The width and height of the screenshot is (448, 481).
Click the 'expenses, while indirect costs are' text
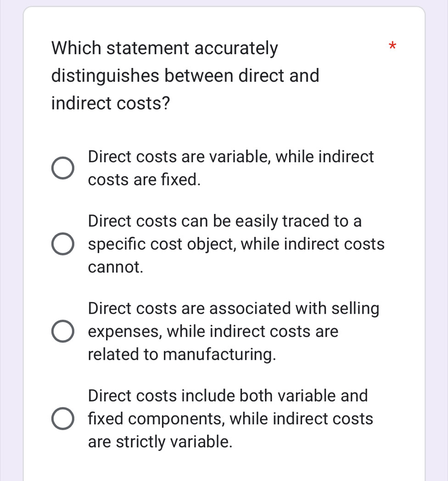[213, 332]
